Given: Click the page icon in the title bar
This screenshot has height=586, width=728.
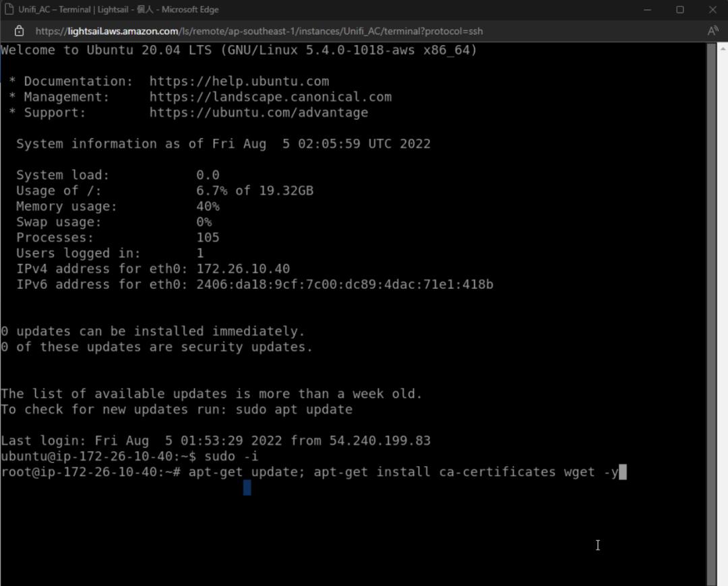Looking at the screenshot, I should pos(9,9).
